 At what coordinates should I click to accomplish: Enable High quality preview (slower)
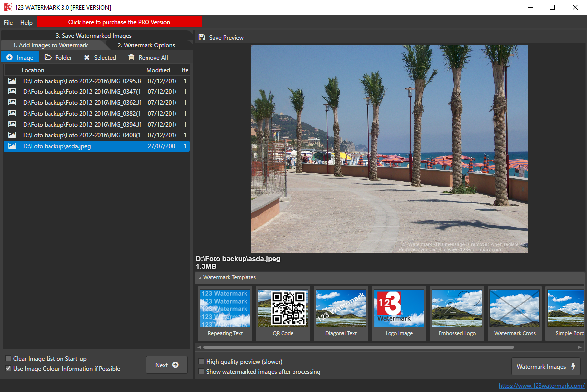pos(201,362)
